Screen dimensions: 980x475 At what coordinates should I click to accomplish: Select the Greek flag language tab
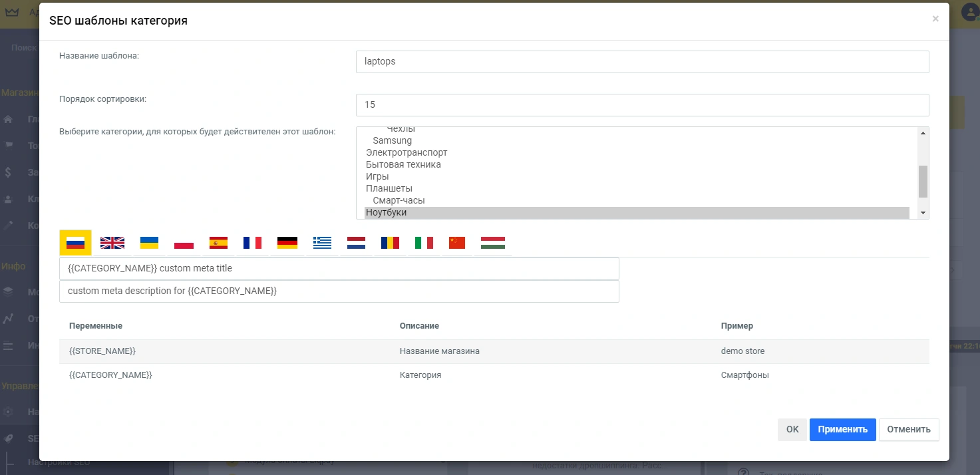click(x=322, y=243)
